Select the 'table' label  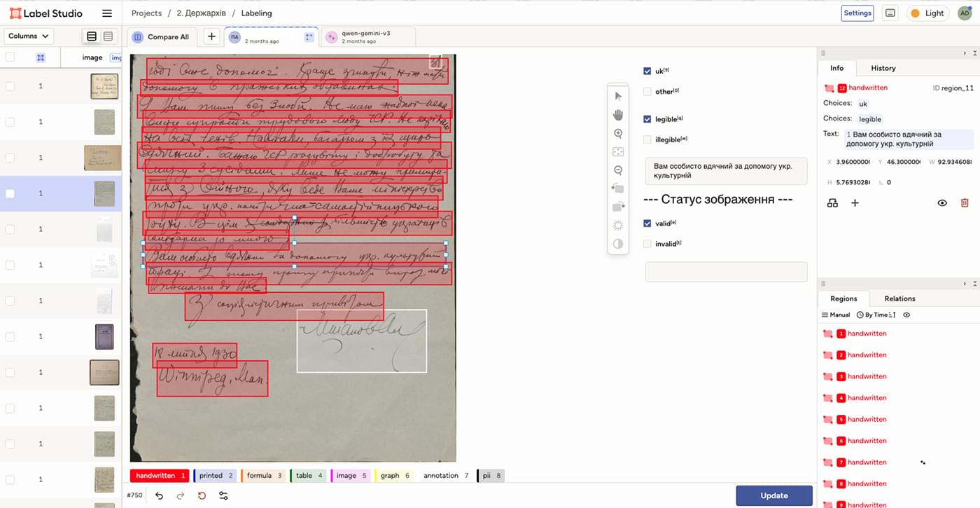pos(308,476)
